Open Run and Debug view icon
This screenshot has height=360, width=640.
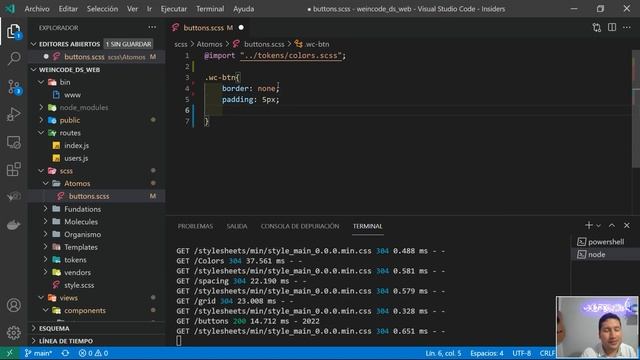(13, 114)
